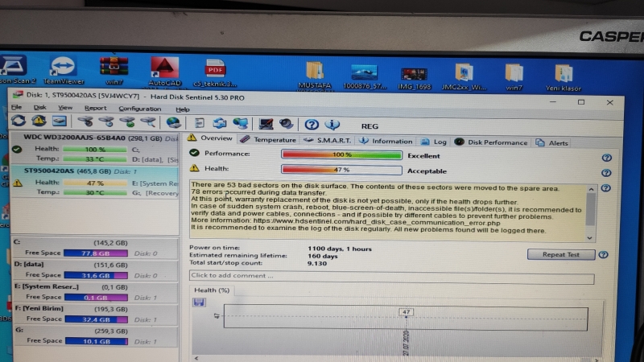Click the blue question mark Help toolbar icon
This screenshot has height=362, width=644.
click(x=312, y=125)
